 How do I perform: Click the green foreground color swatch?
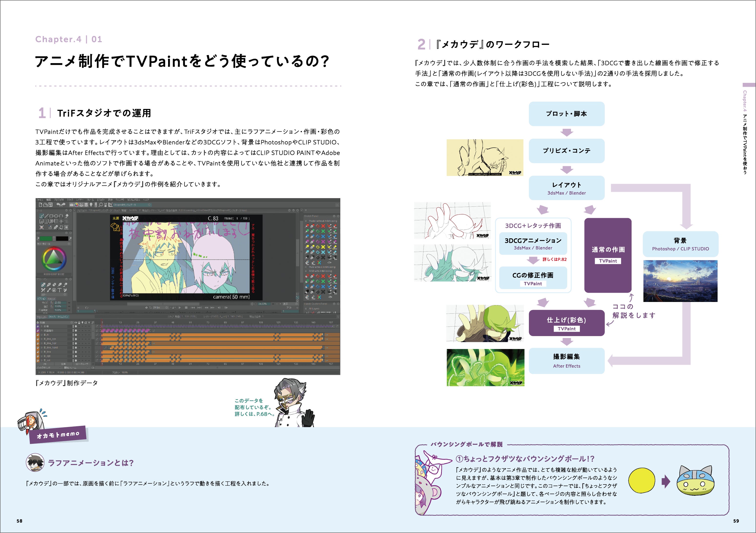pyautogui.click(x=46, y=239)
